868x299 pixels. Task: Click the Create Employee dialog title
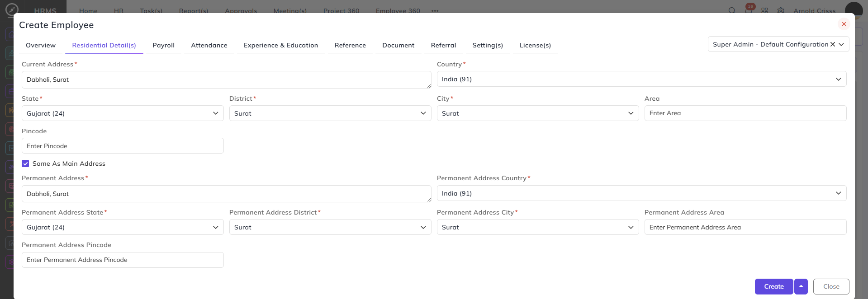click(57, 25)
